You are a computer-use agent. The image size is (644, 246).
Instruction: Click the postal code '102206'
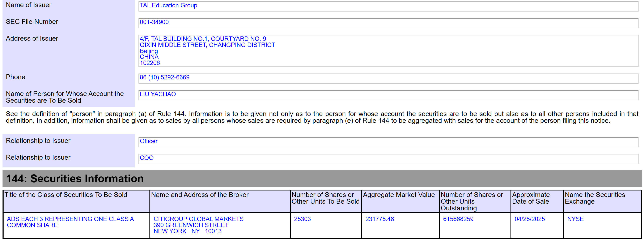[x=150, y=63]
